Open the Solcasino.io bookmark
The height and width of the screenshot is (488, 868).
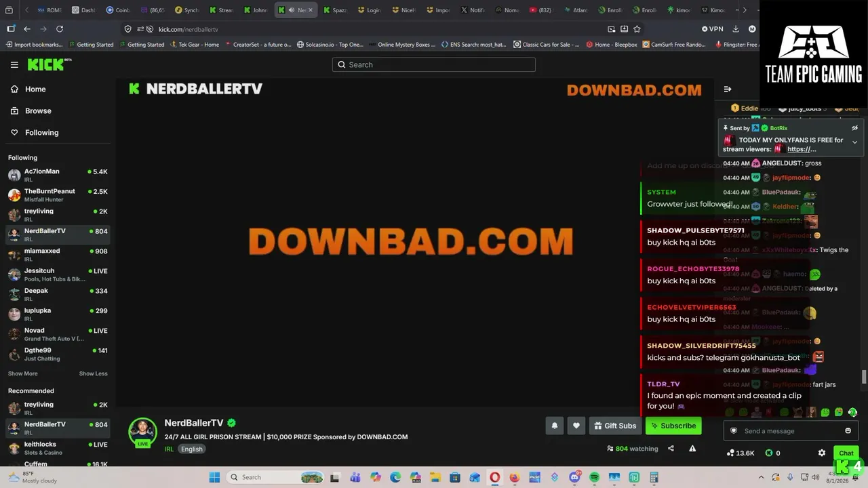[x=330, y=45]
